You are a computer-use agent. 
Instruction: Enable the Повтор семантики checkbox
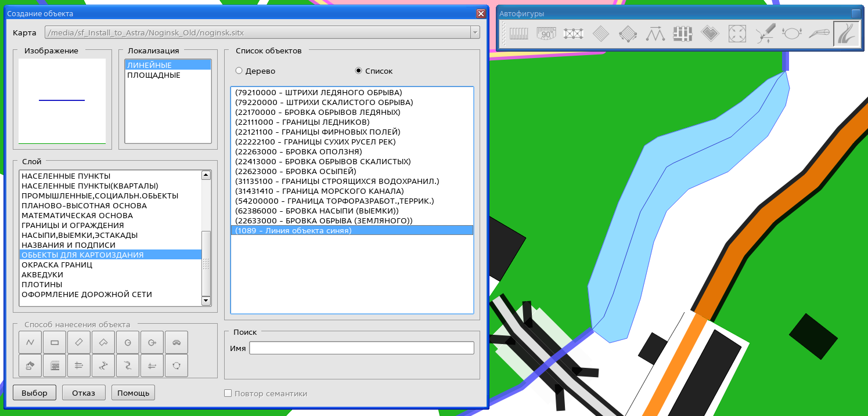click(x=228, y=393)
